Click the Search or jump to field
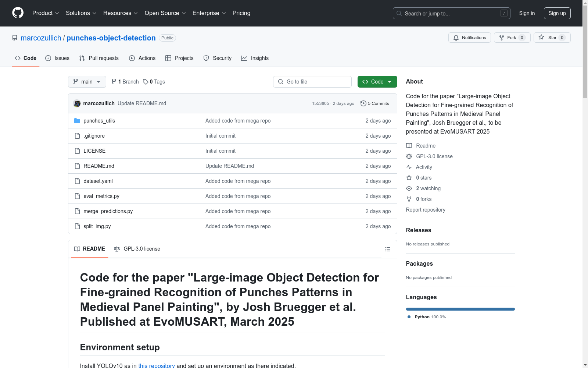This screenshot has width=588, height=368. tap(452, 13)
